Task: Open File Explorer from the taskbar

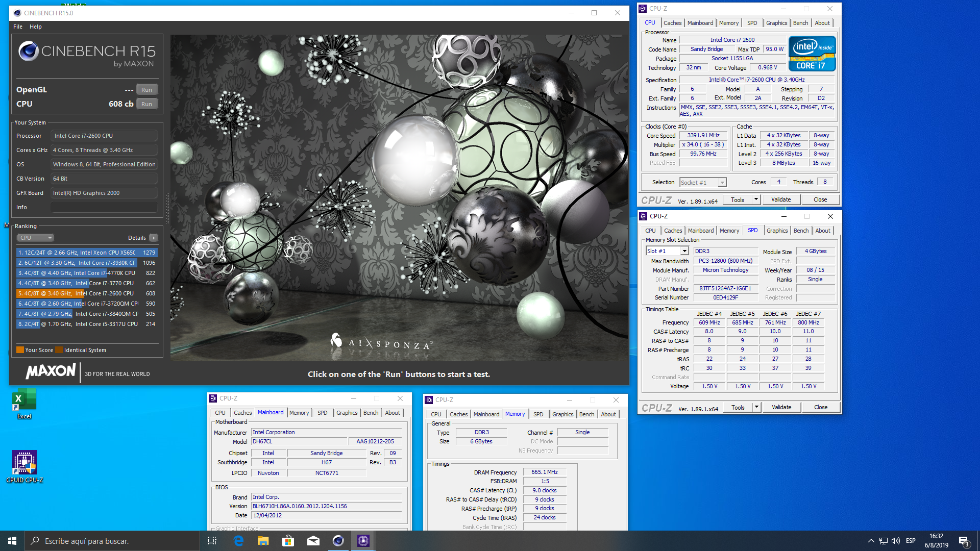Action: pos(263,541)
